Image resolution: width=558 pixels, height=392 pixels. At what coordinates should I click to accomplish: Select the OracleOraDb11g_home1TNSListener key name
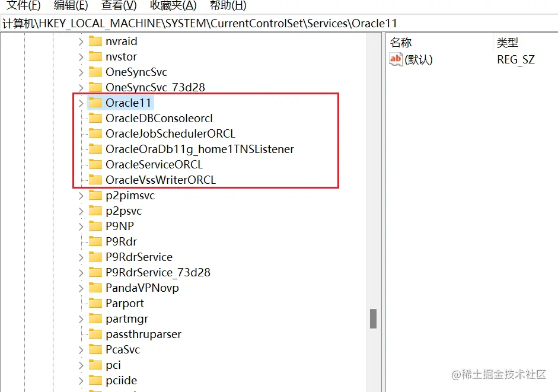tap(200, 149)
